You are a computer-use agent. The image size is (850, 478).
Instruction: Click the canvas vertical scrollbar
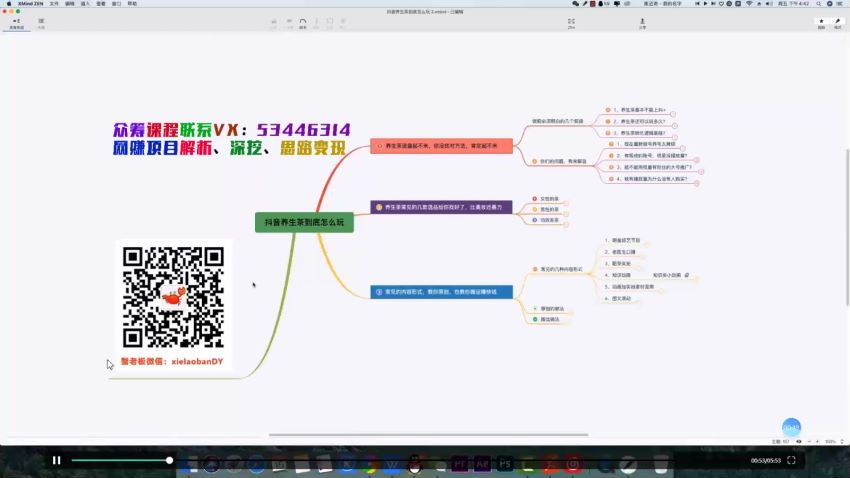847,227
